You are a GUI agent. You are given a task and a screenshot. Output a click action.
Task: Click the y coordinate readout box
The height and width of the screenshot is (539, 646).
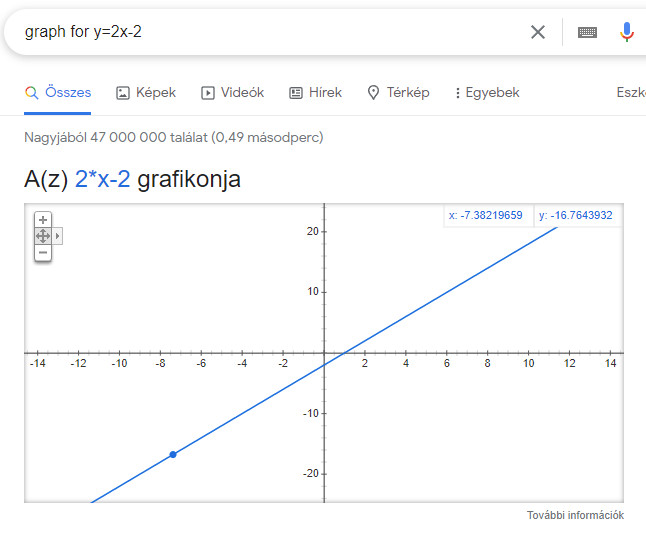pos(576,215)
